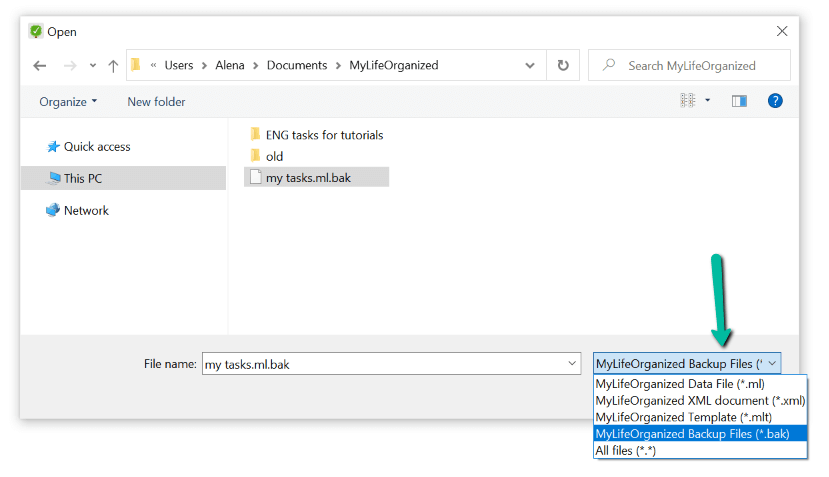829x477 pixels.
Task: Close the Open dialog
Action: coord(782,31)
